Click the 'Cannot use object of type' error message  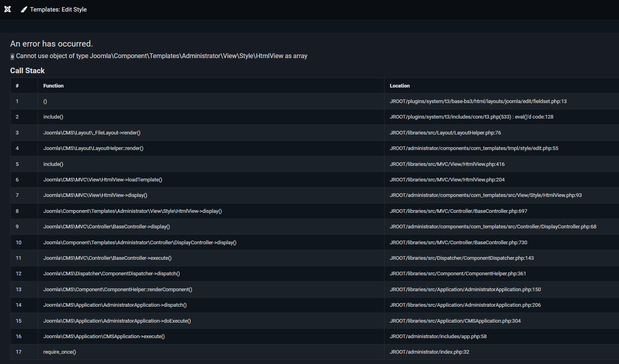162,56
